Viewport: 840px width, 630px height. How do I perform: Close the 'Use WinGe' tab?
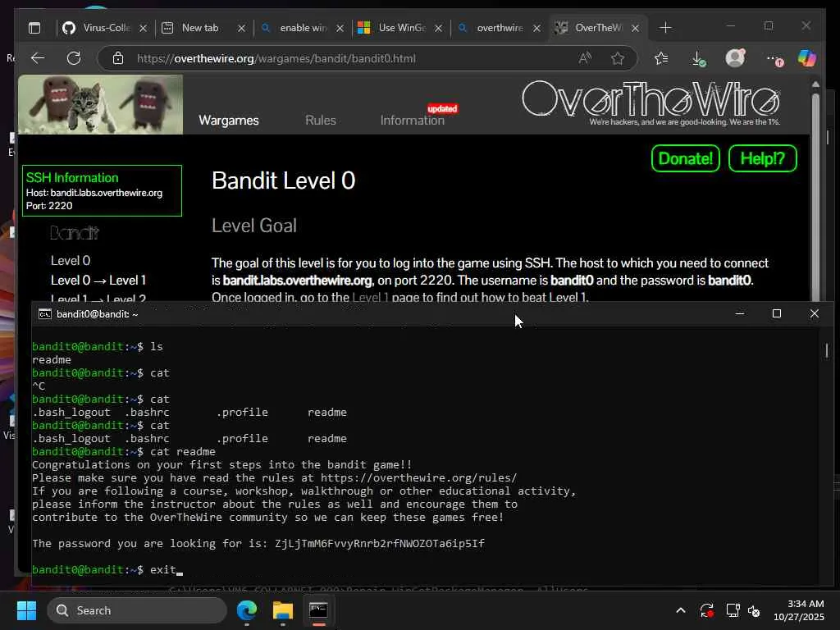pyautogui.click(x=439, y=29)
